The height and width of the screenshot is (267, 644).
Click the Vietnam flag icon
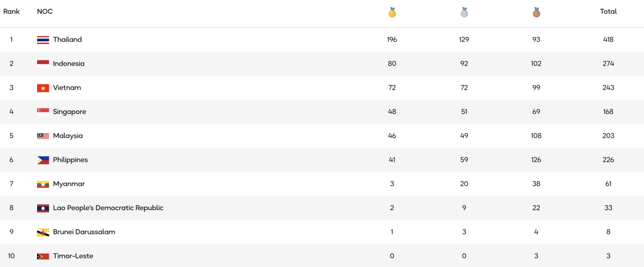point(43,88)
